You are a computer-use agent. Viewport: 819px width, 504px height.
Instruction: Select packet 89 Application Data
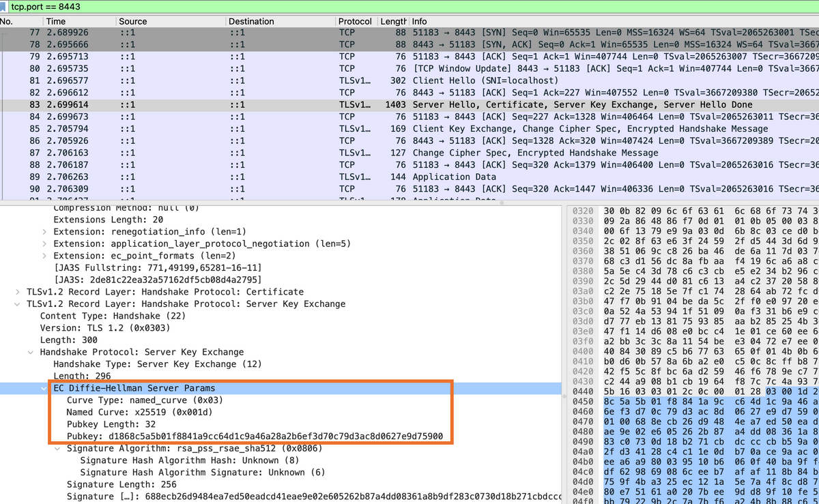tap(409, 177)
